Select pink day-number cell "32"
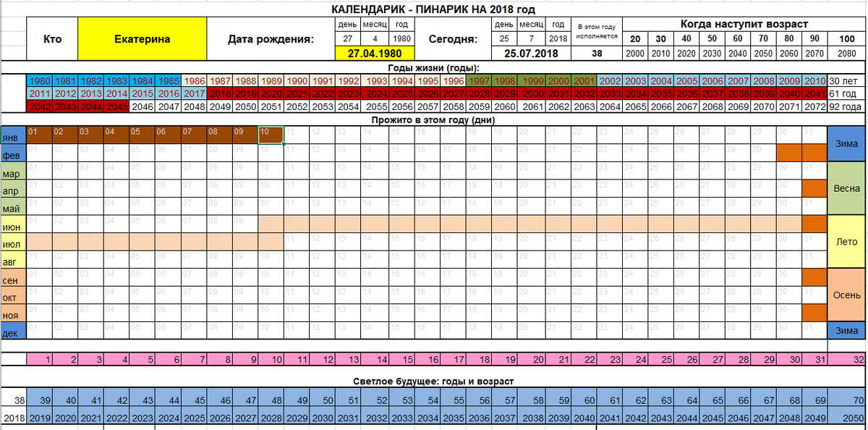 point(846,359)
